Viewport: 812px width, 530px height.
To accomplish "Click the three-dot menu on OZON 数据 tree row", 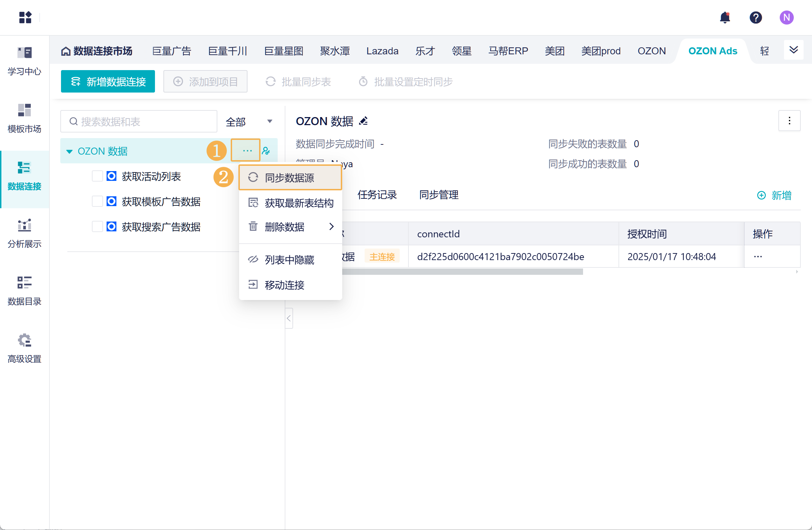I will [247, 151].
